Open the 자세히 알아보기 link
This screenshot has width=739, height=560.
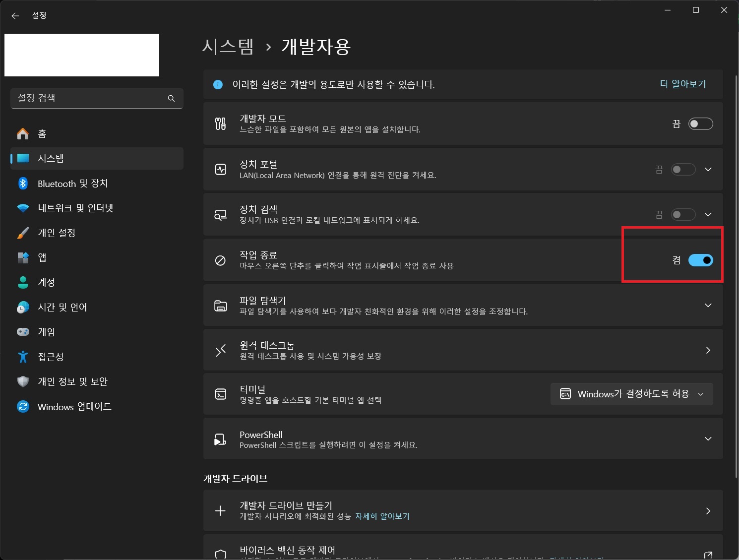click(382, 516)
